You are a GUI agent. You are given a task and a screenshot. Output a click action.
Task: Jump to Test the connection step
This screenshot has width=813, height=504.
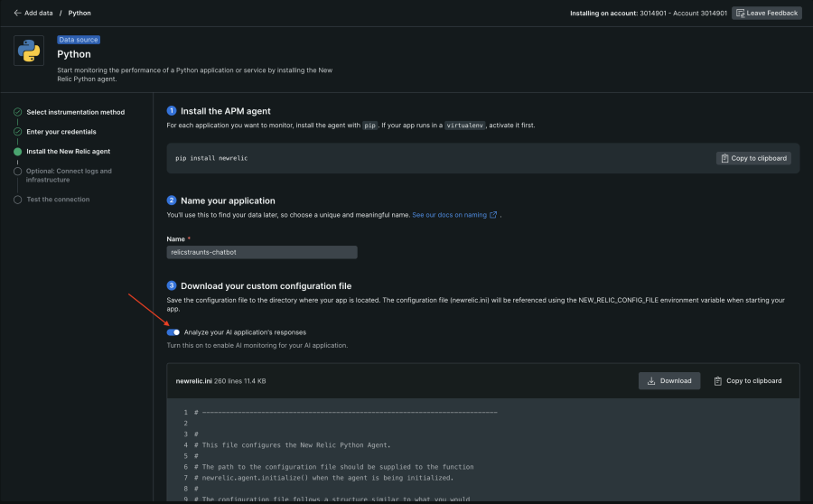tap(58, 200)
